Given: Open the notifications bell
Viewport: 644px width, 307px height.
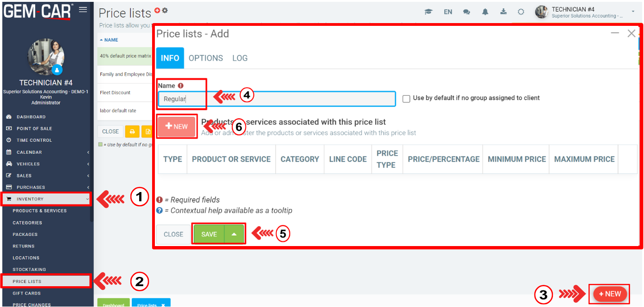Looking at the screenshot, I should point(485,12).
